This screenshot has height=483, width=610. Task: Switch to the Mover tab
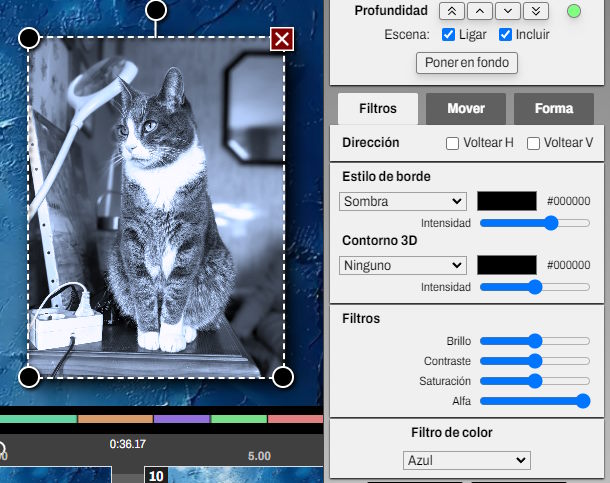tap(466, 108)
